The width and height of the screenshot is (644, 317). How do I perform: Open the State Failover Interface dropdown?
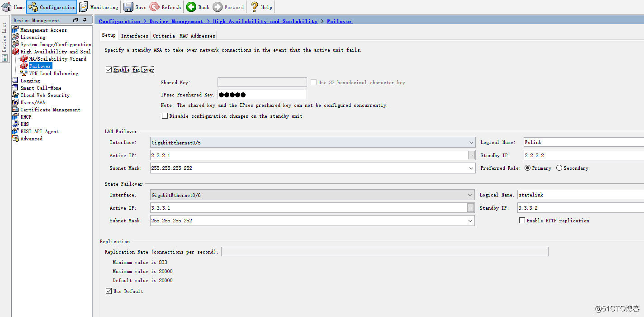coord(471,195)
